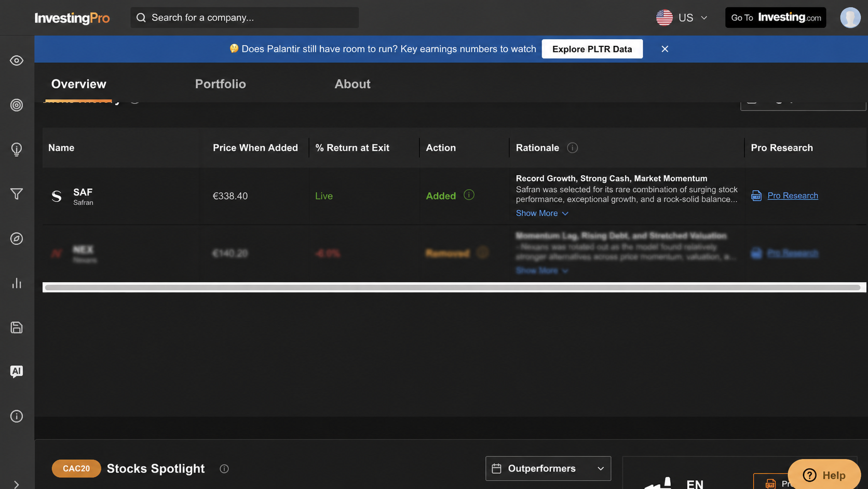The image size is (868, 489).
Task: Open the info circle icon in sidebar
Action: click(x=17, y=416)
